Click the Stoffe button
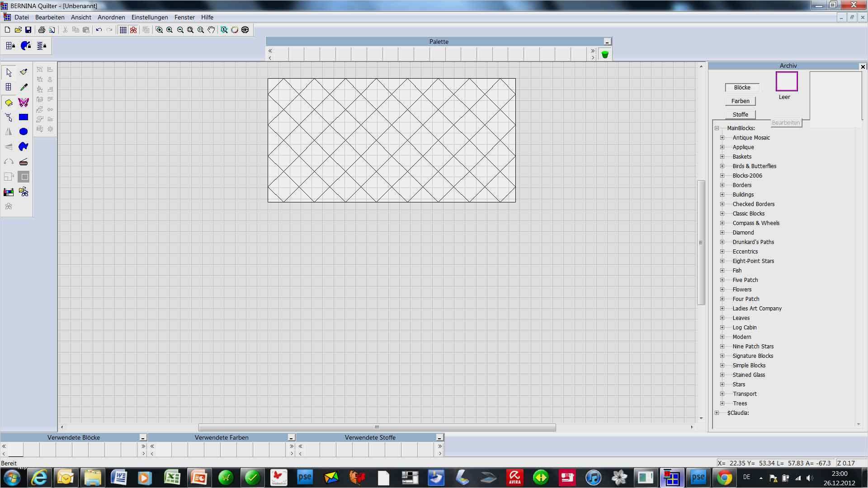Image resolution: width=868 pixels, height=488 pixels. coord(740,115)
